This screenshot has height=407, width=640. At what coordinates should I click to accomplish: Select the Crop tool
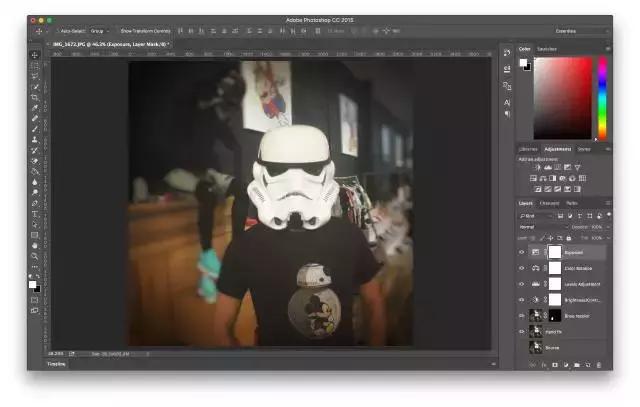click(35, 97)
